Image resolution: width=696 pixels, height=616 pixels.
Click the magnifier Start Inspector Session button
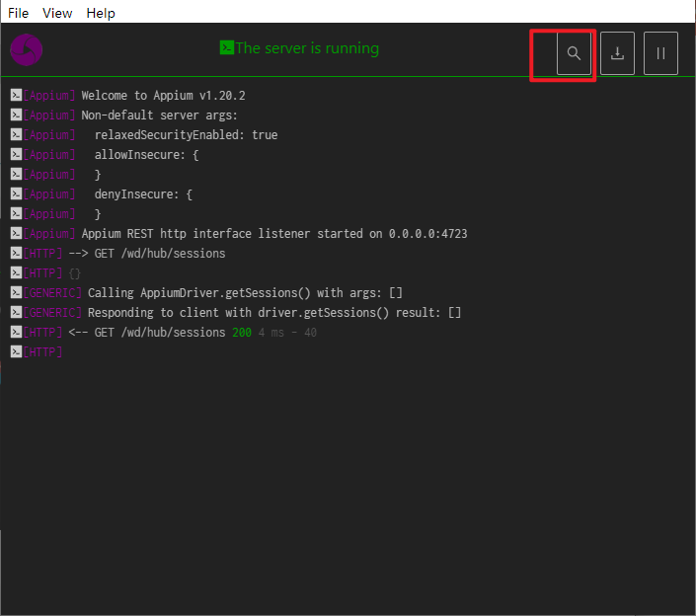[574, 53]
